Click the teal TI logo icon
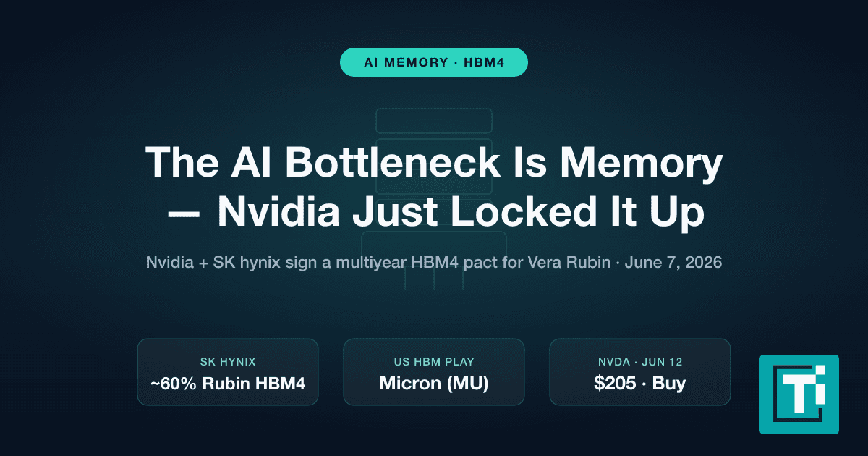The width and height of the screenshot is (868, 456). (799, 394)
